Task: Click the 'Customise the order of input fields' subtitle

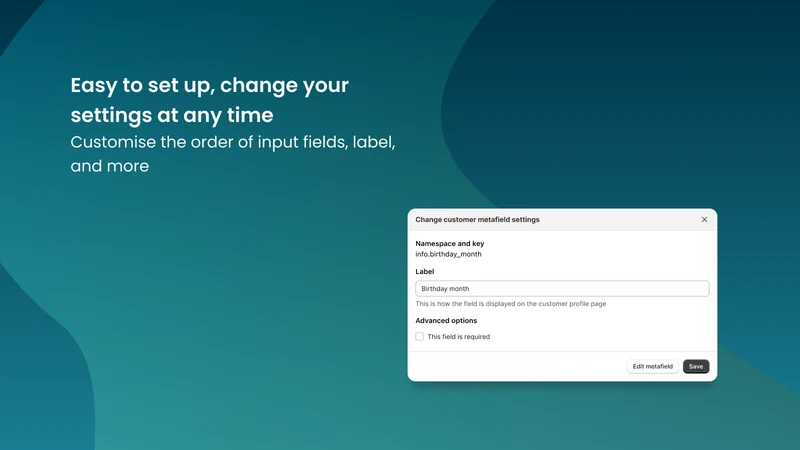Action: [233, 154]
